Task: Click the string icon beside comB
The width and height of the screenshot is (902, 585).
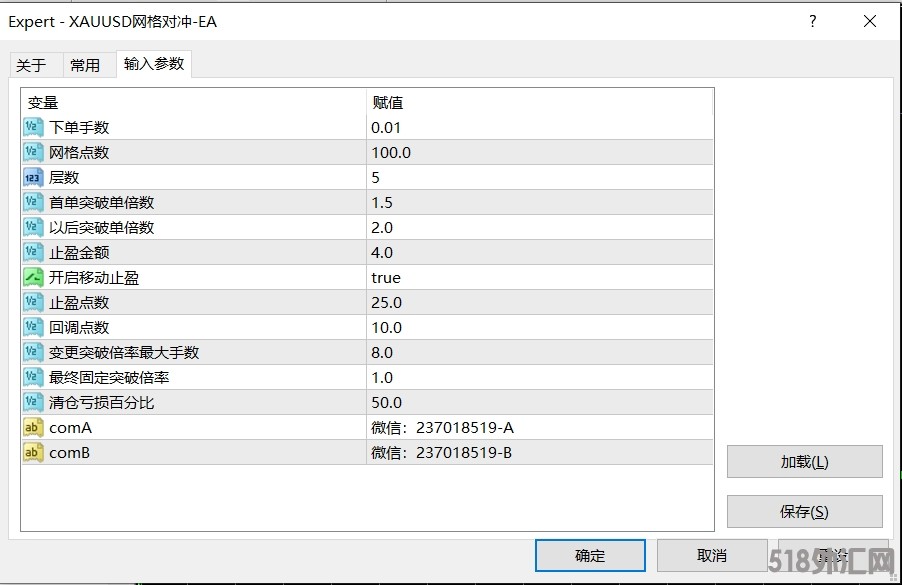Action: [x=33, y=453]
